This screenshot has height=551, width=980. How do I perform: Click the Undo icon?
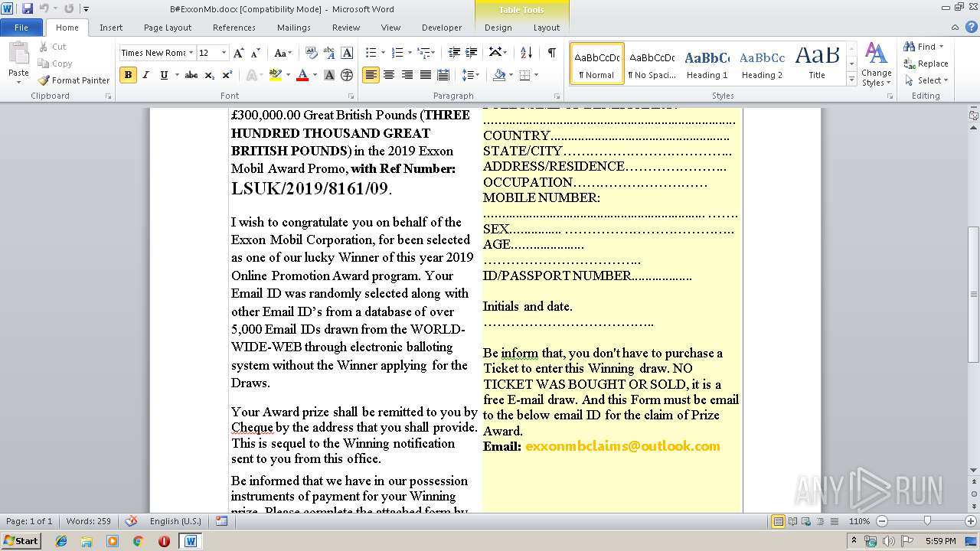[44, 8]
